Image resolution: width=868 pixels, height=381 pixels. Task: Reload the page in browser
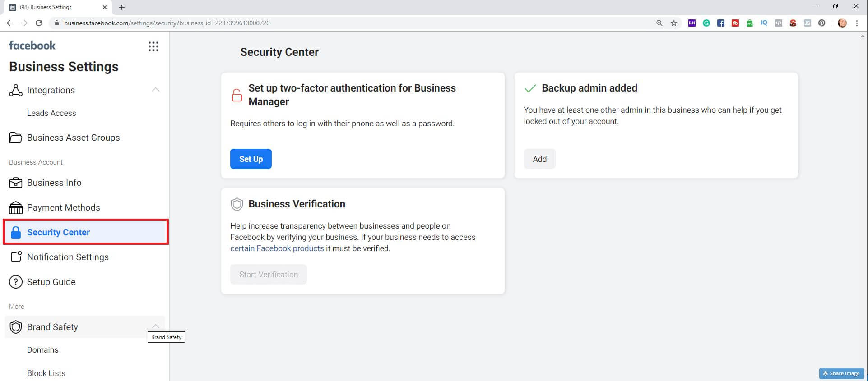pyautogui.click(x=39, y=23)
